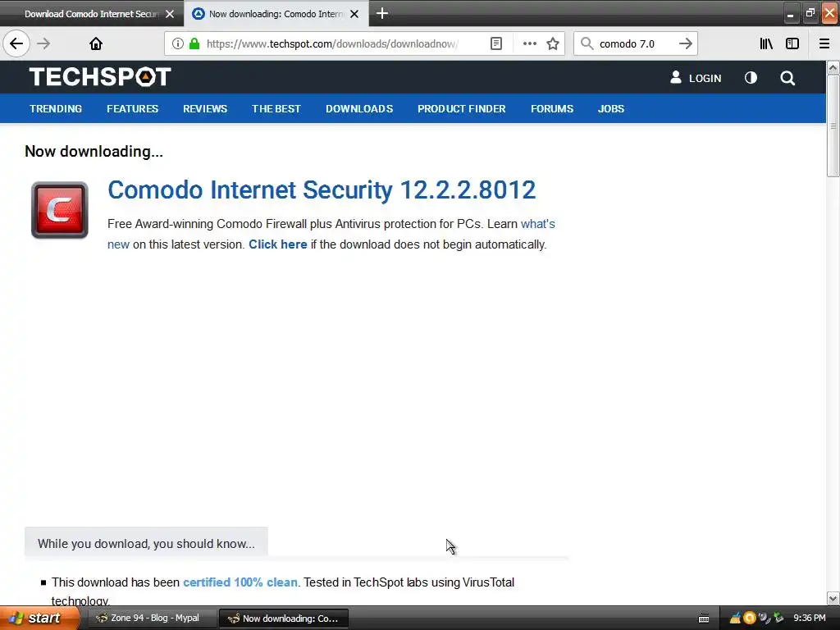The width and height of the screenshot is (840, 630).
Task: Open THE BEST section
Action: tap(276, 109)
